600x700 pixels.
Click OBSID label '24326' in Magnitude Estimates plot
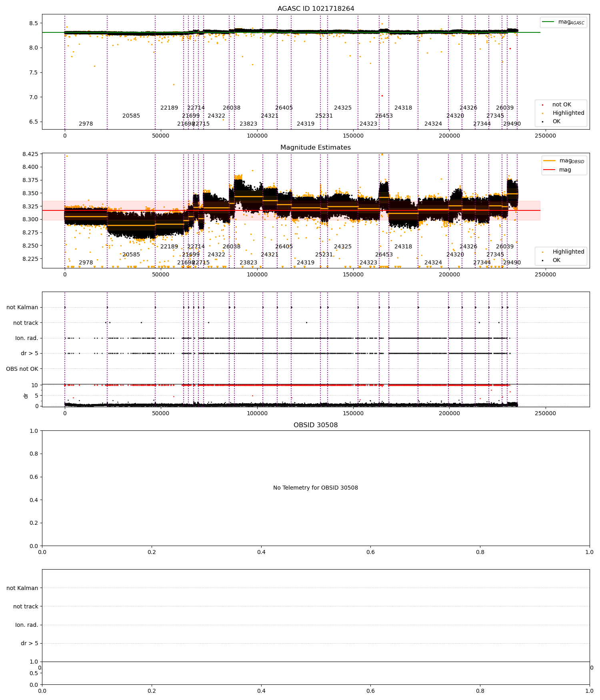tap(468, 247)
